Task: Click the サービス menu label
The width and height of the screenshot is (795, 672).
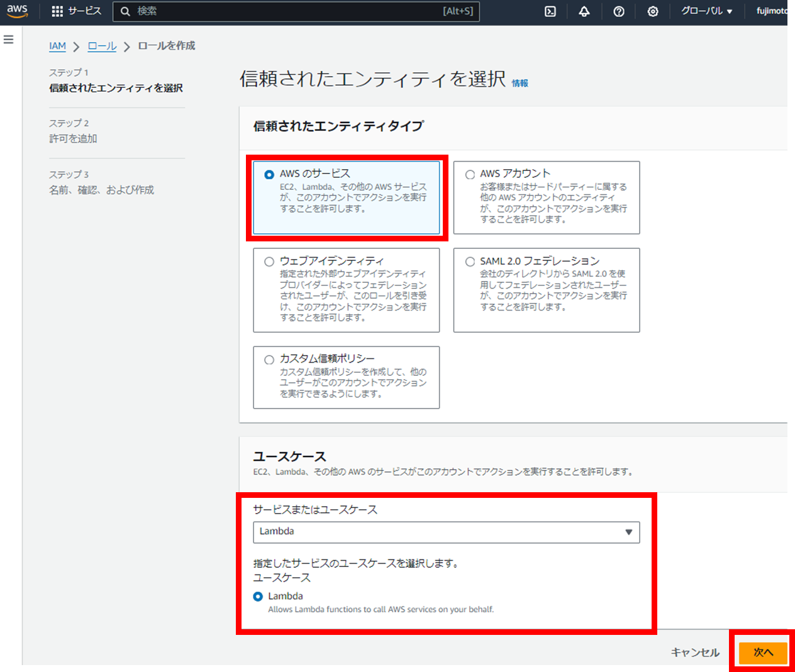Action: tap(85, 11)
